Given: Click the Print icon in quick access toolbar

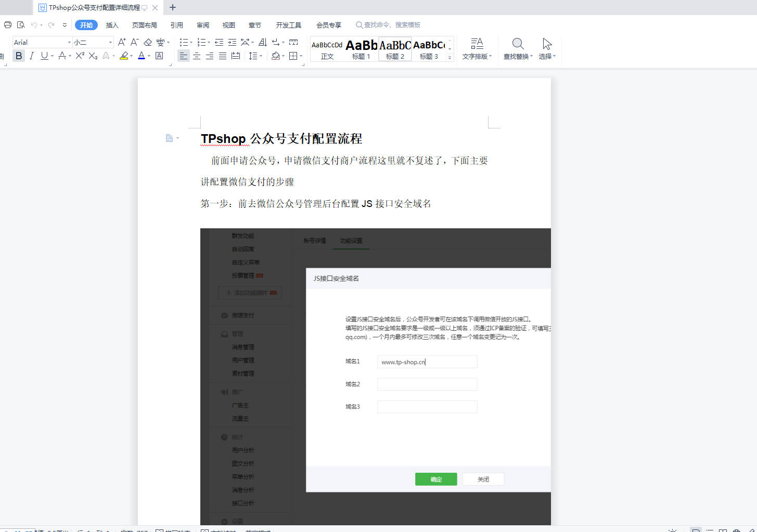Looking at the screenshot, I should click(x=8, y=25).
